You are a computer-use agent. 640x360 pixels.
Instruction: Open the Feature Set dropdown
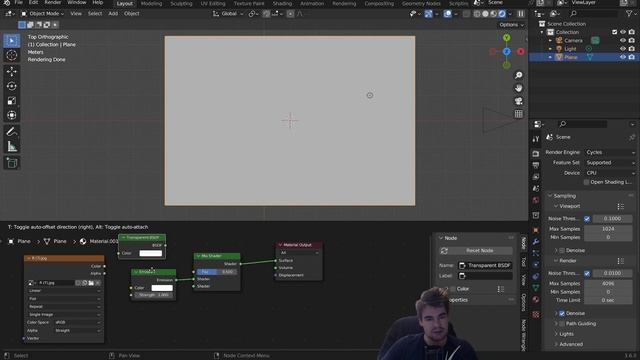tap(610, 162)
